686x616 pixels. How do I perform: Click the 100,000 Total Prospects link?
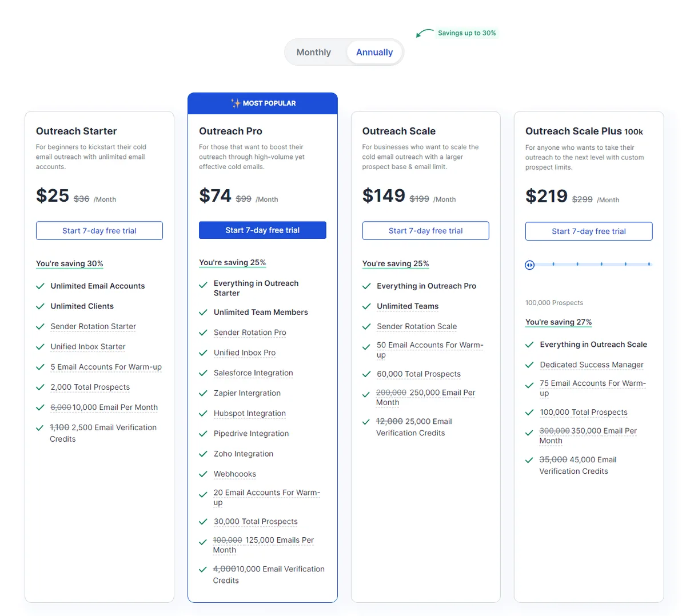[584, 412]
